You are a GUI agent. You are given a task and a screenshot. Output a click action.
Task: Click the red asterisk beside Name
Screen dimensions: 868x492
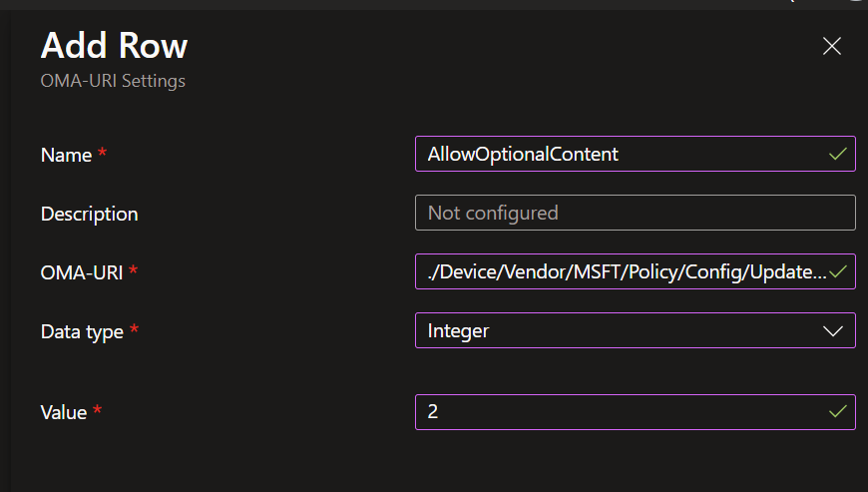pyautogui.click(x=102, y=154)
